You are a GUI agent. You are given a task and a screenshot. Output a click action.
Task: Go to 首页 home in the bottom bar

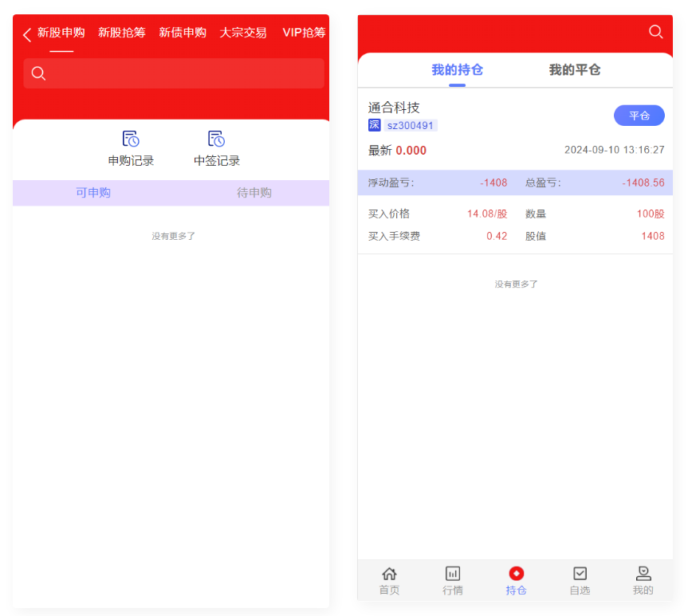coord(389,580)
